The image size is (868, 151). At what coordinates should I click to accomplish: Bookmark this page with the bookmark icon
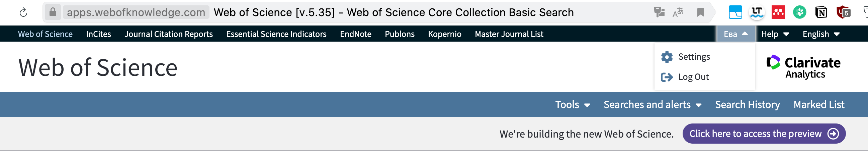[x=701, y=12]
